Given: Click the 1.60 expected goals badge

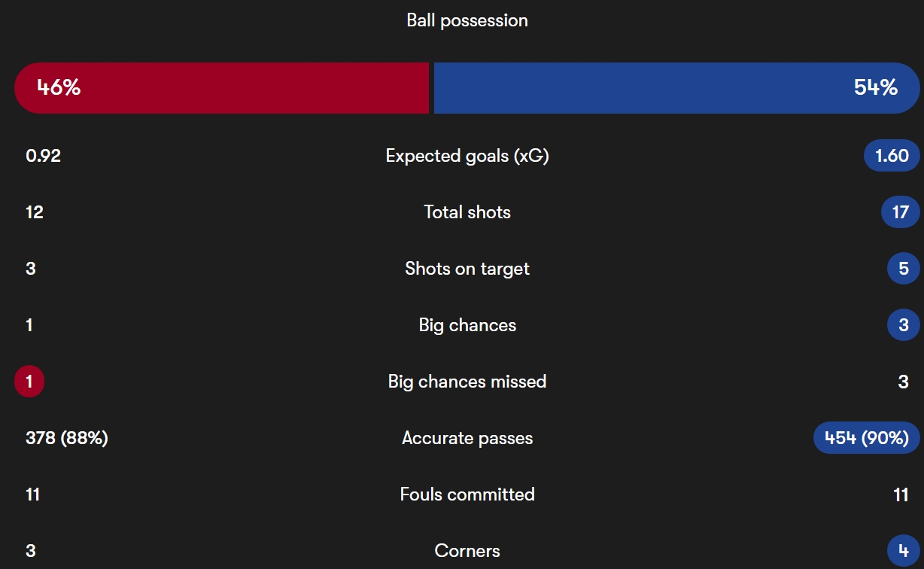Looking at the screenshot, I should [892, 156].
